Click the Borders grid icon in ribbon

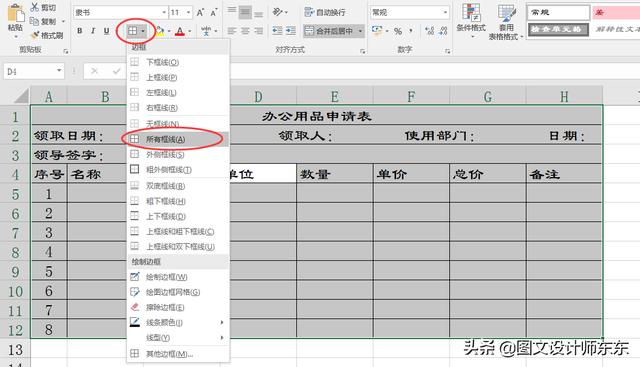pyautogui.click(x=133, y=31)
